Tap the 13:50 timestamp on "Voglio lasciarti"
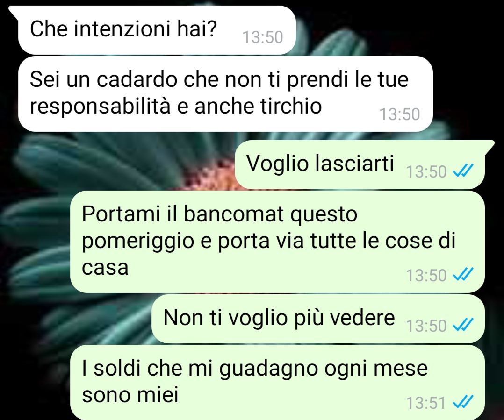 click(426, 171)
